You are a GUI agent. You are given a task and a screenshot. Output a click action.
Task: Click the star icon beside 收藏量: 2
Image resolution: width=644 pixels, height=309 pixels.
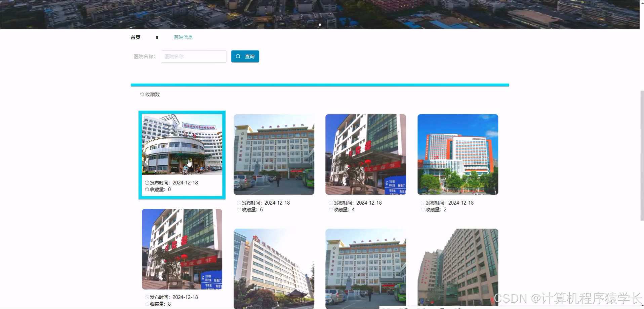coord(423,210)
